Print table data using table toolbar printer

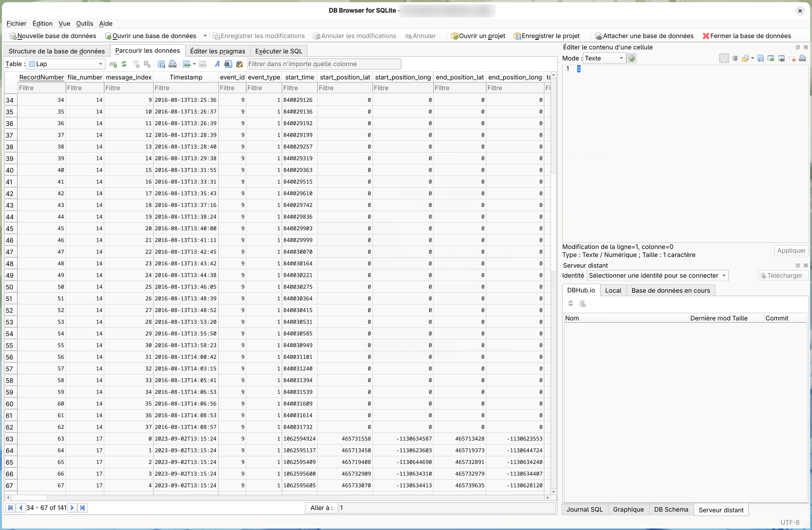point(173,64)
